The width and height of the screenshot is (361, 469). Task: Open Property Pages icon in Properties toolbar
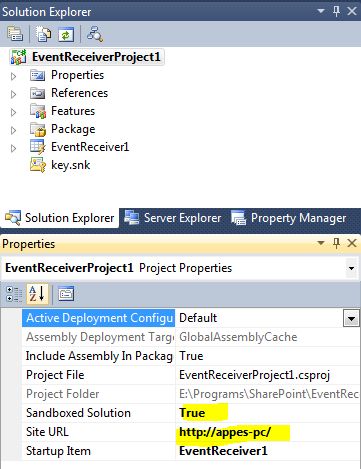click(x=66, y=294)
